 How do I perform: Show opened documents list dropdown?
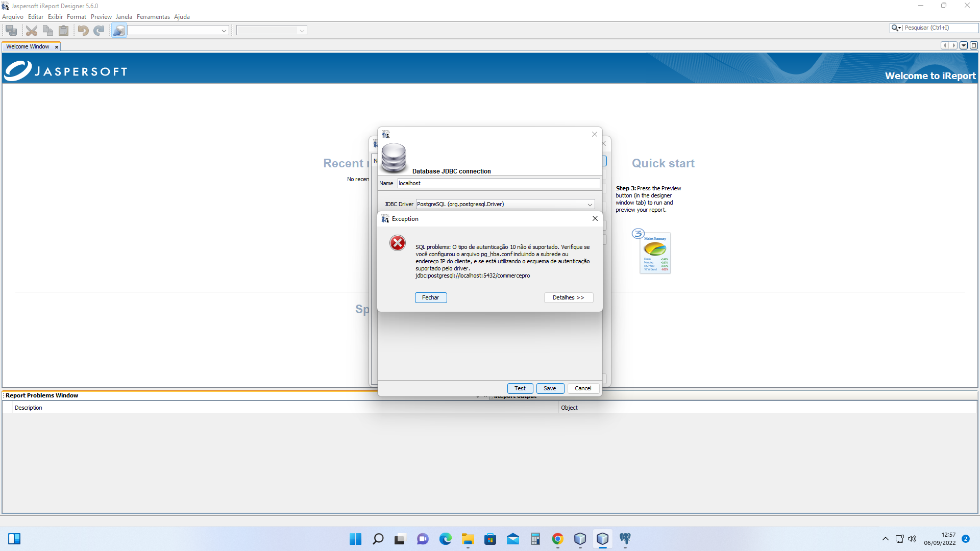964,45
